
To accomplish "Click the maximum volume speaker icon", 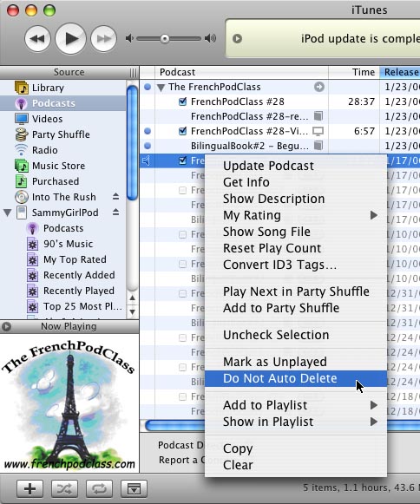I will 210,38.
